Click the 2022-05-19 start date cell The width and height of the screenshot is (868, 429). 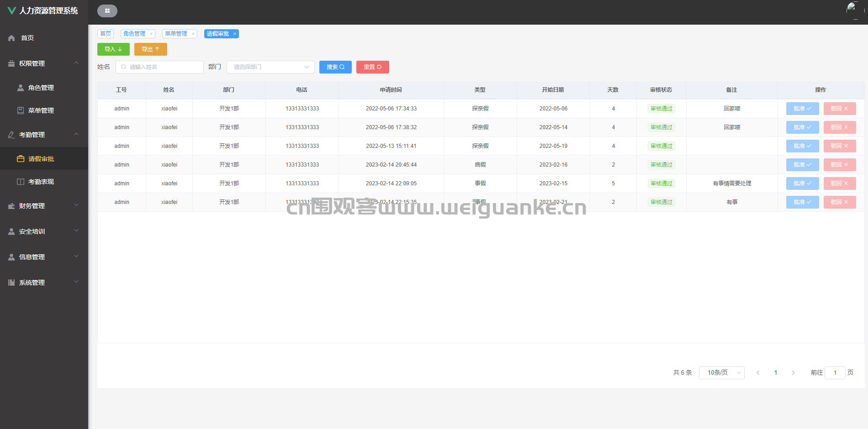(x=553, y=146)
